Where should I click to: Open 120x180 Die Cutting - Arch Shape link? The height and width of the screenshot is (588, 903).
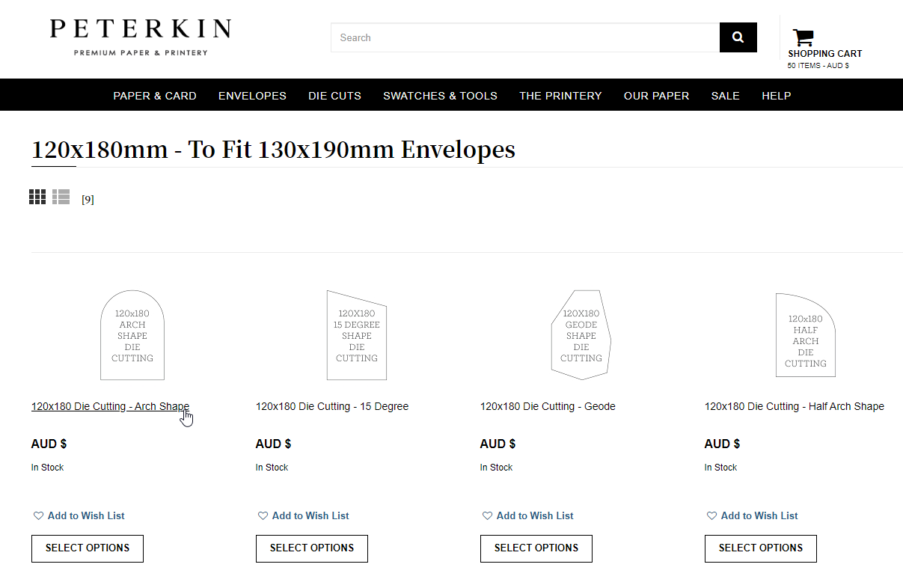(110, 406)
